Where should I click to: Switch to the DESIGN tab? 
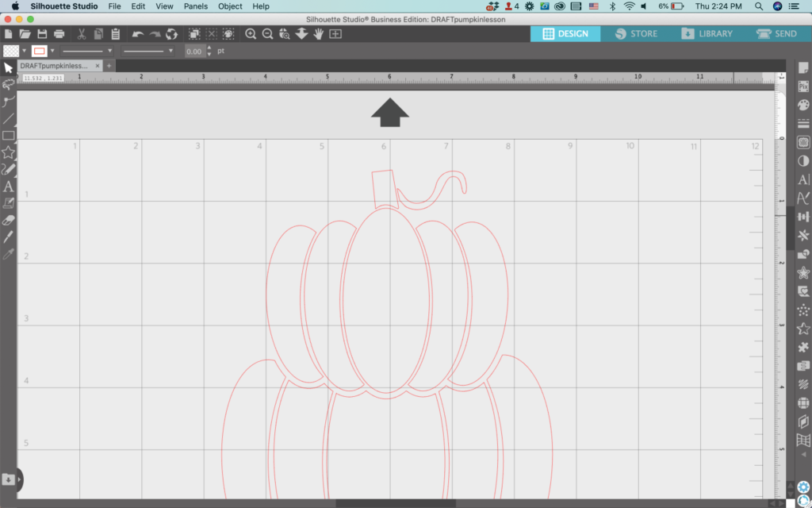click(x=565, y=33)
